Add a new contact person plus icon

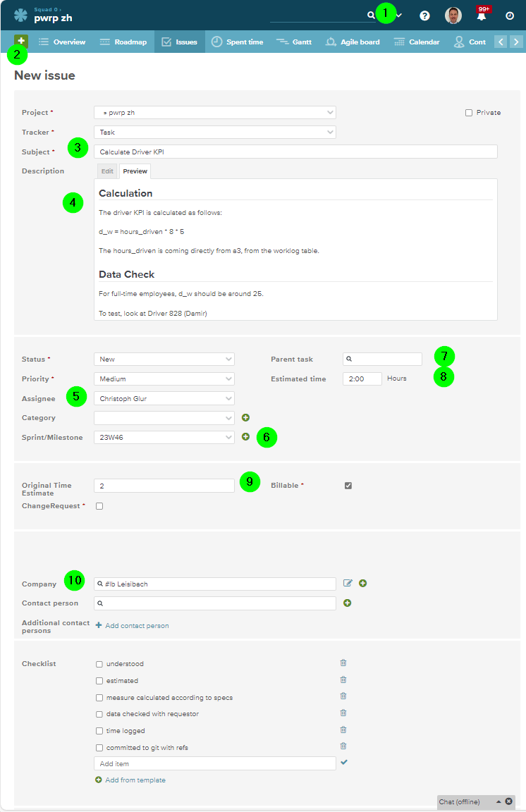pyautogui.click(x=347, y=603)
